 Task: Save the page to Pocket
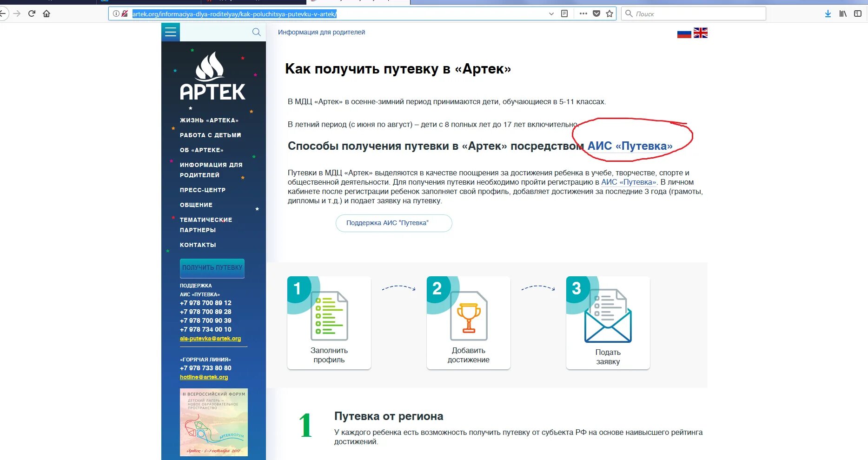pyautogui.click(x=596, y=14)
